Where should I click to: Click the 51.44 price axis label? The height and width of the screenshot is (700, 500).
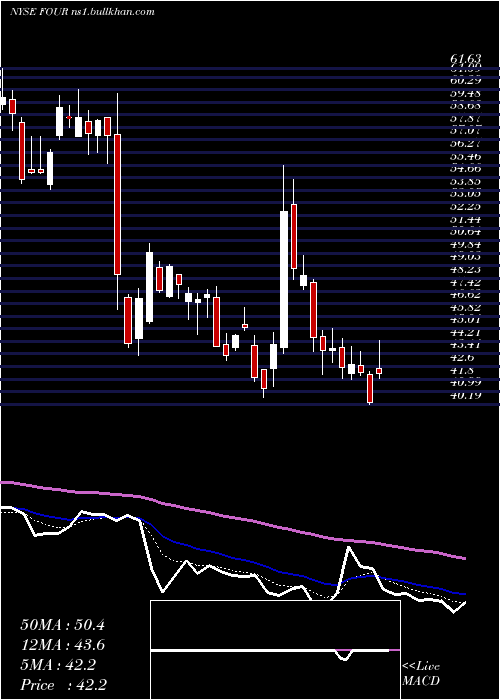(x=466, y=219)
